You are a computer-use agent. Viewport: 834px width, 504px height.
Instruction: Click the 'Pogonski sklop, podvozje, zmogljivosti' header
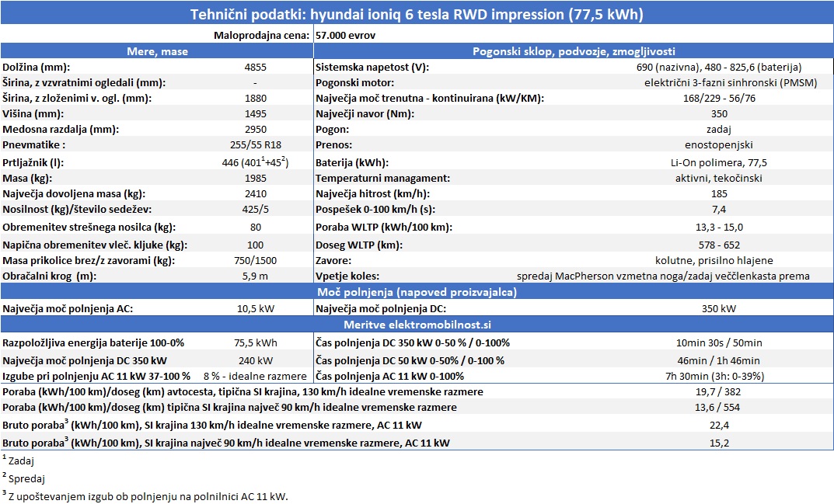[574, 51]
